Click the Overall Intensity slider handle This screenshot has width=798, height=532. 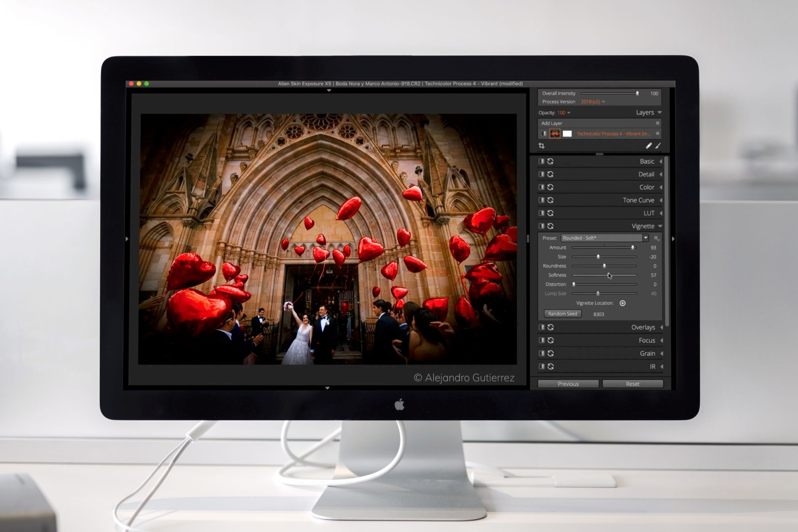click(637, 93)
